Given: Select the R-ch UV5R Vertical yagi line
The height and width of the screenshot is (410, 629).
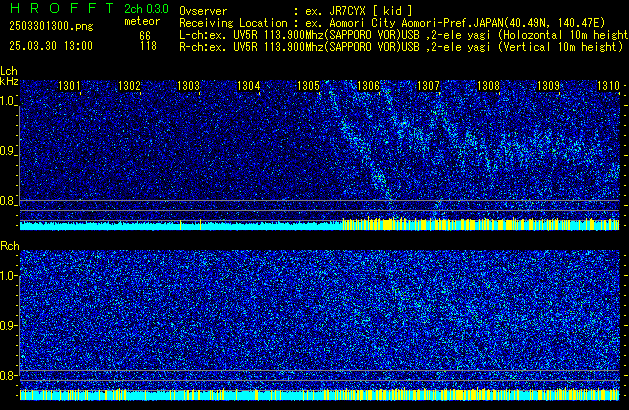Looking at the screenshot, I should click(x=401, y=47).
